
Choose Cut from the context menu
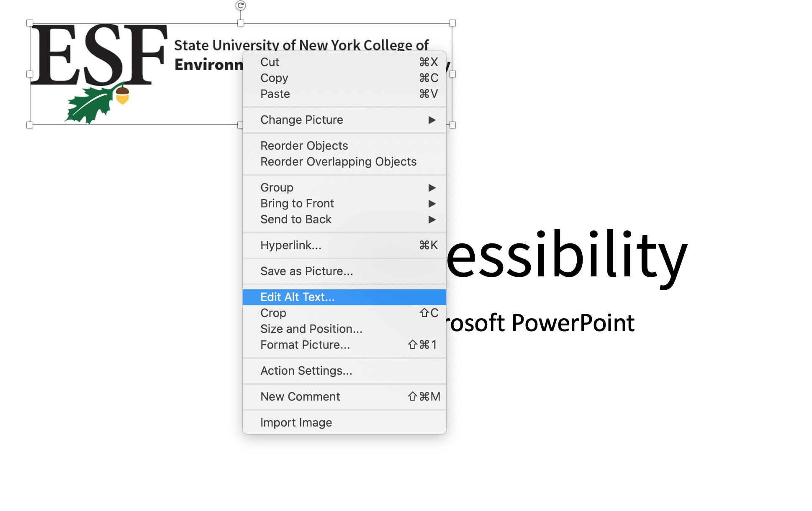coord(344,62)
